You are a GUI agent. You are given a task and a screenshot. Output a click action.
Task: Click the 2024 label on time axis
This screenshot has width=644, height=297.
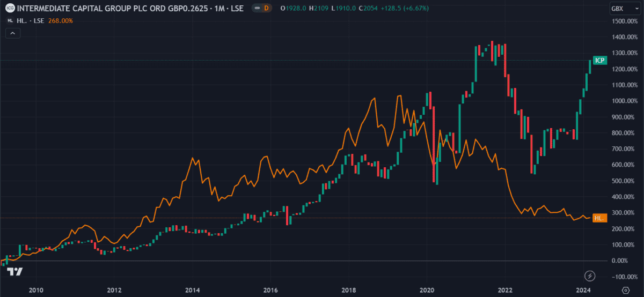click(583, 290)
